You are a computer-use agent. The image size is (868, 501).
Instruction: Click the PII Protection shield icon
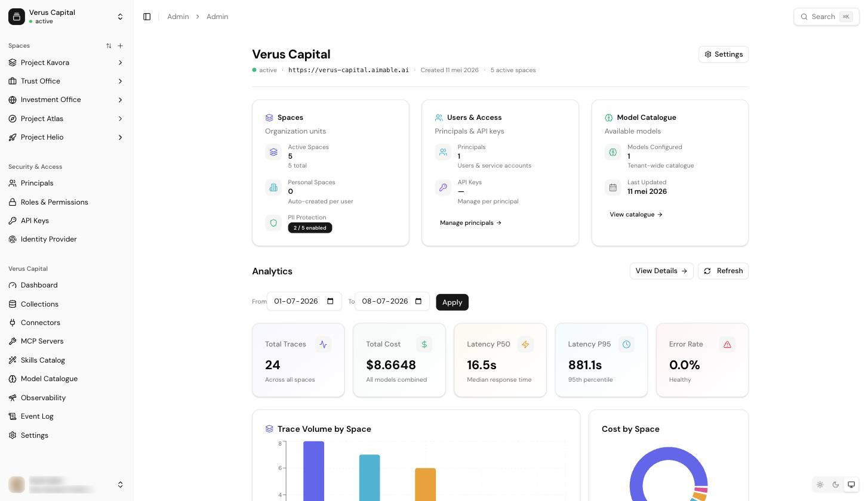click(x=273, y=222)
